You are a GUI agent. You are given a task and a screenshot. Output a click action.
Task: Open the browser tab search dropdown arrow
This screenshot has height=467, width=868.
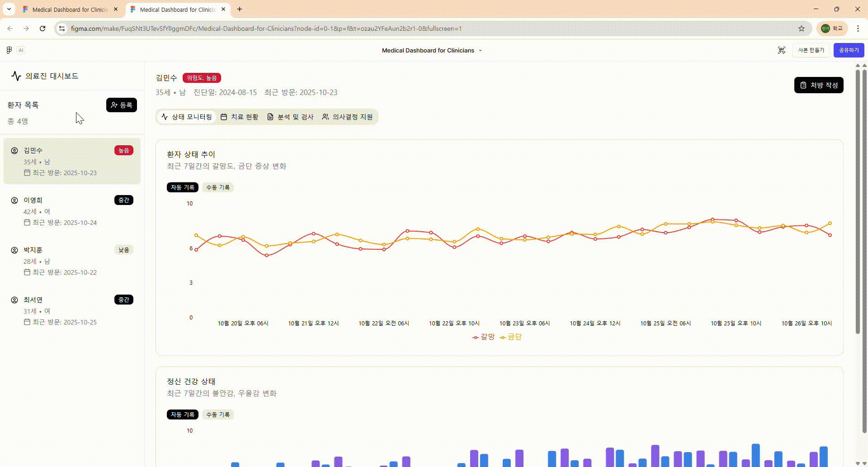click(9, 9)
